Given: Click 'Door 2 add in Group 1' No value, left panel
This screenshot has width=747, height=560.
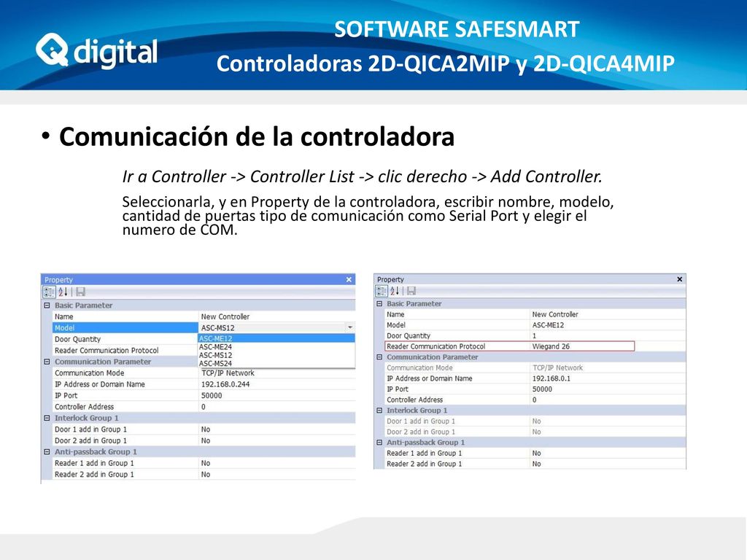Looking at the screenshot, I should click(276, 440).
